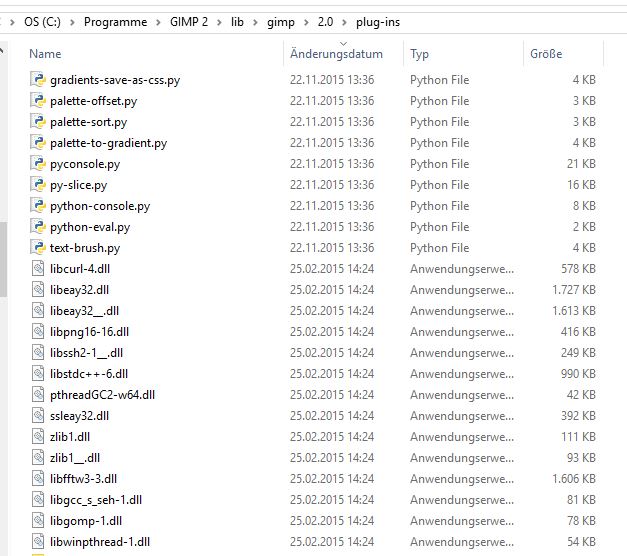Expand breadcrumb chevron after GIMP 2
627x556 pixels.
pyautogui.click(x=219, y=22)
